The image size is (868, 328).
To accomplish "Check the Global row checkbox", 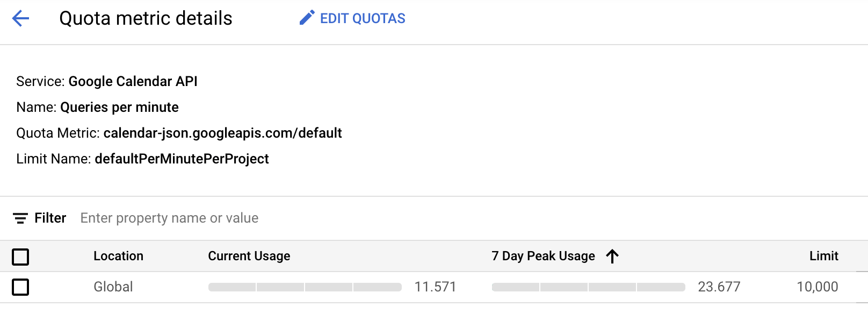I will pyautogui.click(x=20, y=287).
